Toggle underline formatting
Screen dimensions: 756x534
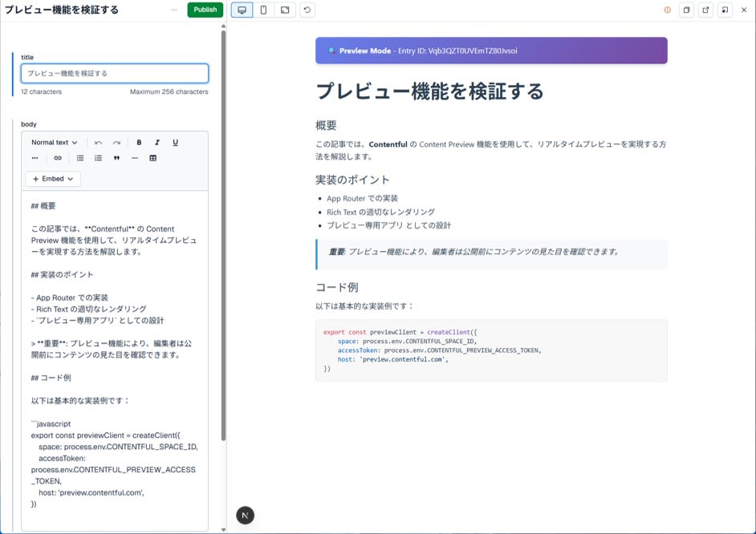coord(175,143)
